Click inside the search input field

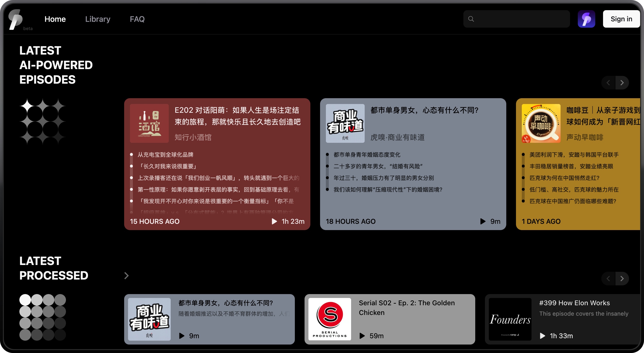[520, 19]
